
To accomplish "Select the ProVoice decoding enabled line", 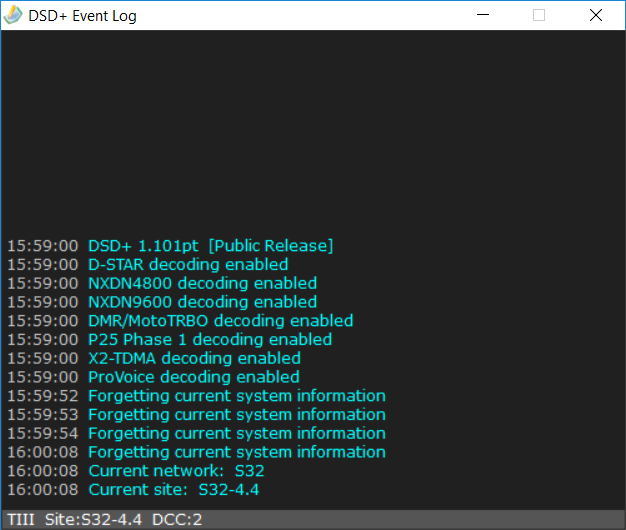I will [x=153, y=377].
